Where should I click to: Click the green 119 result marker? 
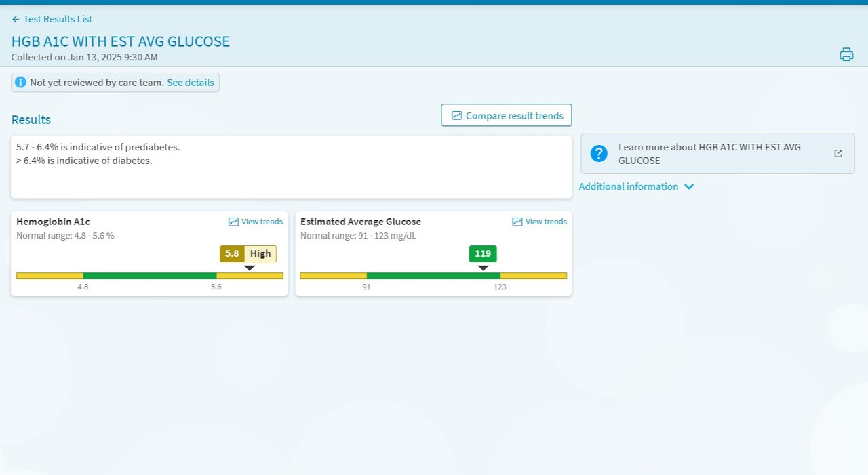483,253
